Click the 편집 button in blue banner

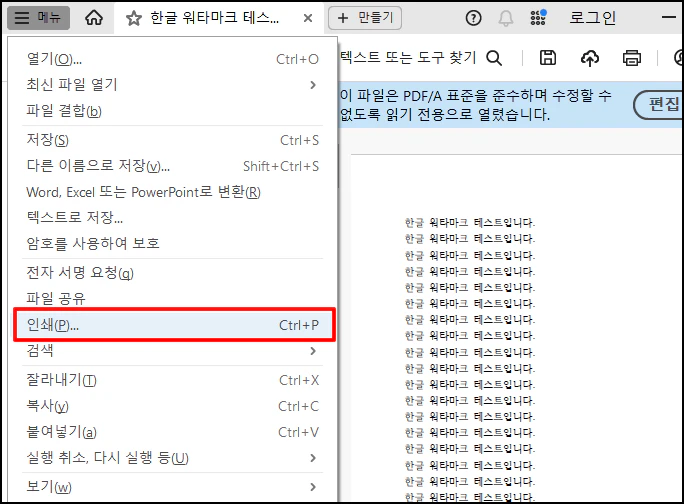click(x=658, y=105)
